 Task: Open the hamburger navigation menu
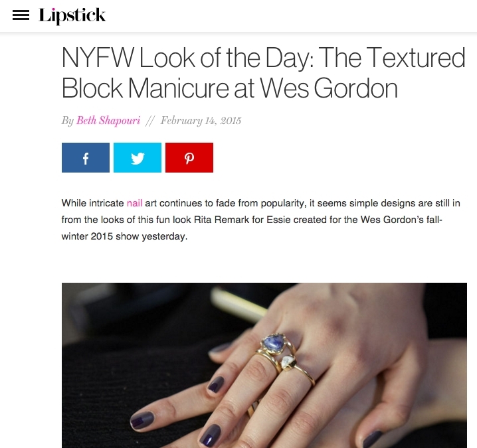pos(21,15)
